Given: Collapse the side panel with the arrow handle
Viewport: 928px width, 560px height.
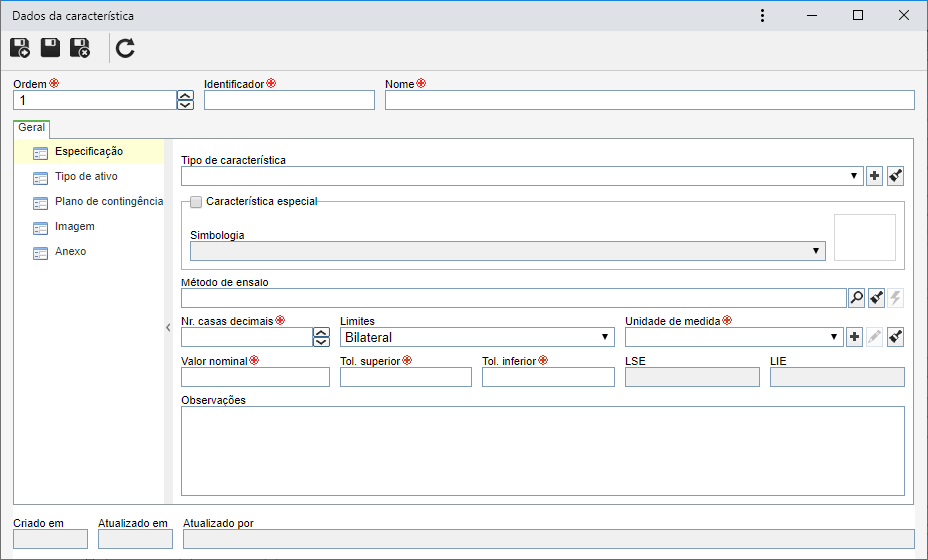Looking at the screenshot, I should coord(168,327).
